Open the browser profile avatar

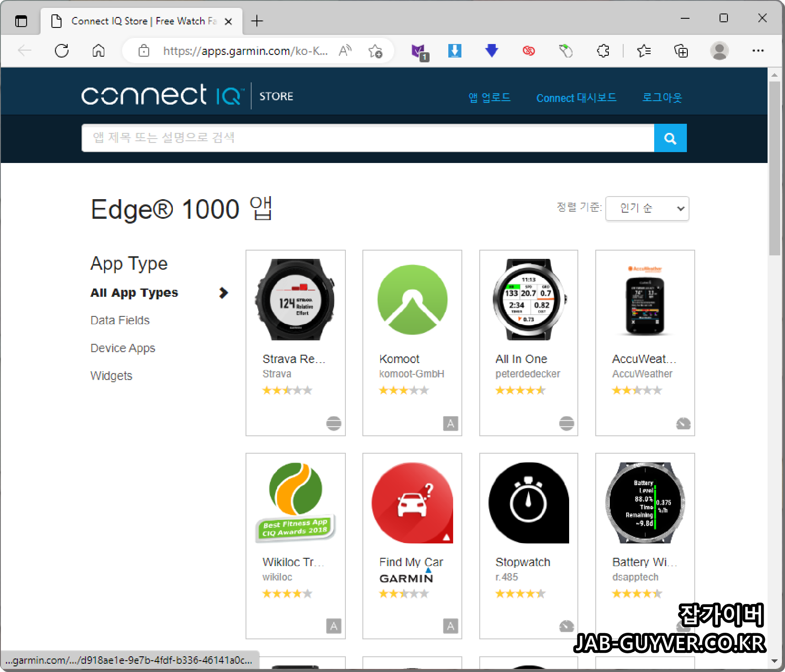[719, 51]
